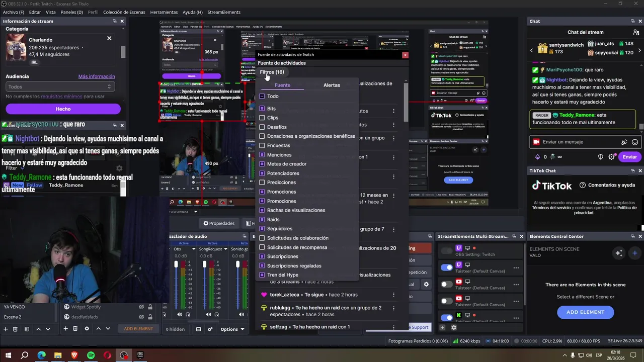The image size is (644, 362).
Task: Check the Clips filter checkbox
Action: pos(262,118)
